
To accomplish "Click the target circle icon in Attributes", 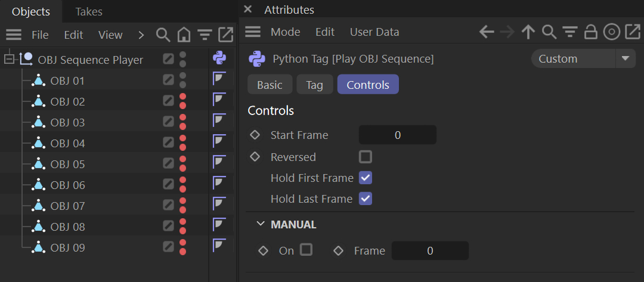I will click(612, 32).
